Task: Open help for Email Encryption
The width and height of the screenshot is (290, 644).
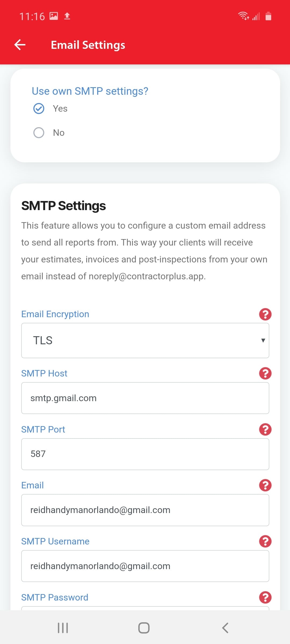Action: tap(265, 314)
